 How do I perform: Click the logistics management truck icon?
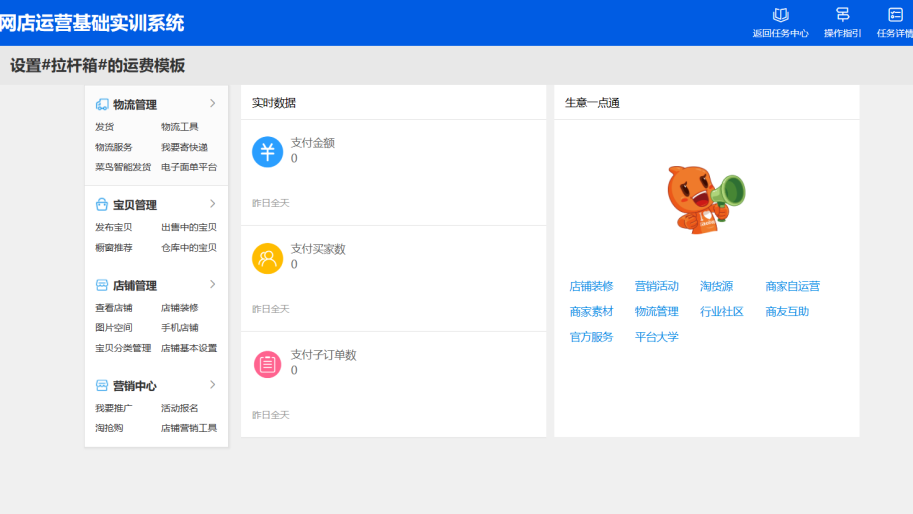102,104
